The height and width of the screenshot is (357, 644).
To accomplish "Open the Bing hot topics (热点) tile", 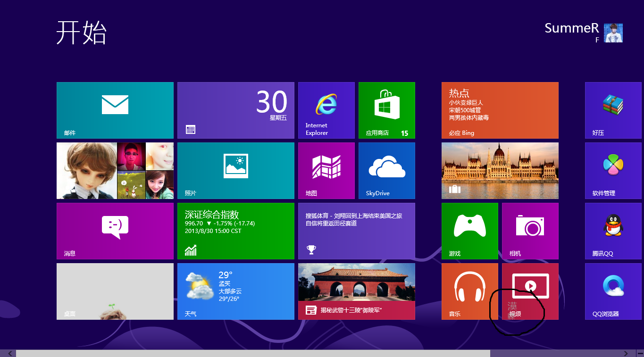I will pyautogui.click(x=500, y=110).
